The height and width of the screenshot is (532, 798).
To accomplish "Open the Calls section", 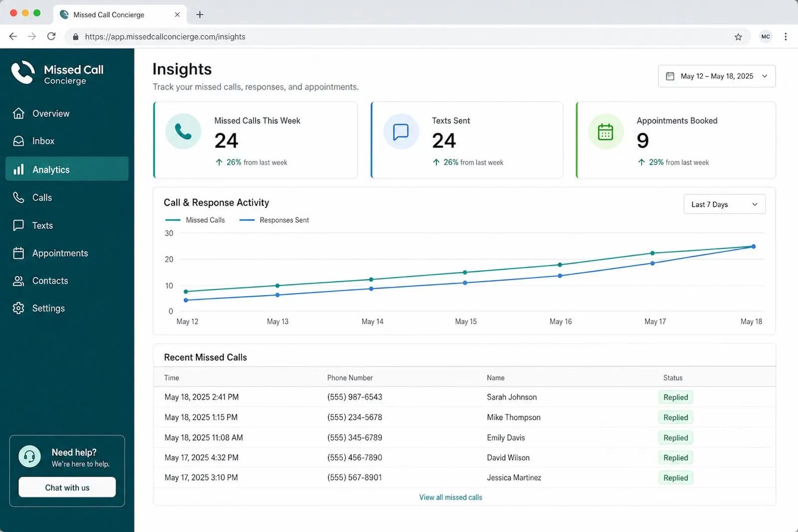I will (x=67, y=197).
